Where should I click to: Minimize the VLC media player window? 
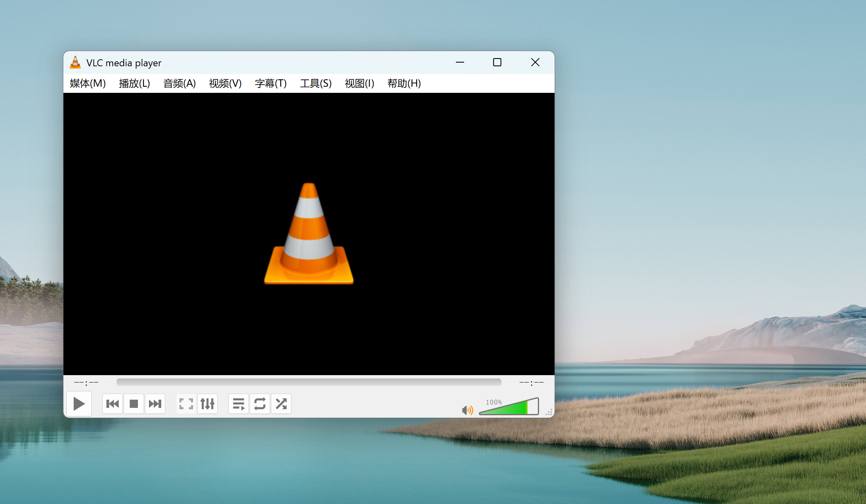click(460, 62)
